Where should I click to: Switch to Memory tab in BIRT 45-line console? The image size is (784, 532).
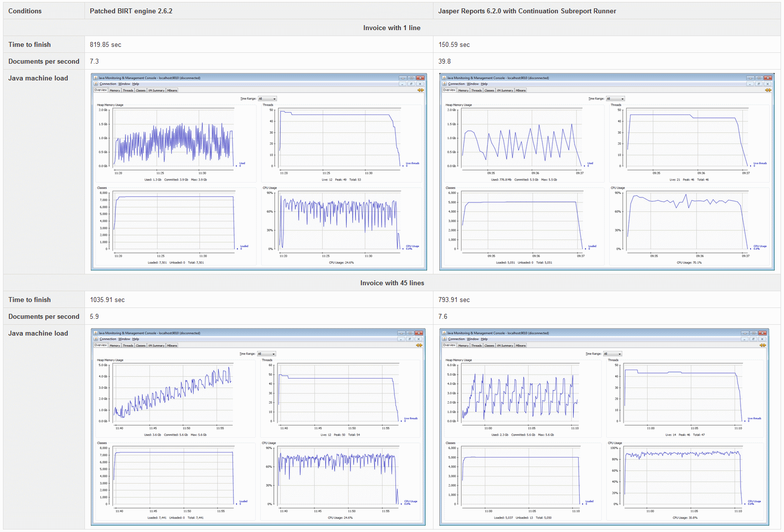point(115,345)
